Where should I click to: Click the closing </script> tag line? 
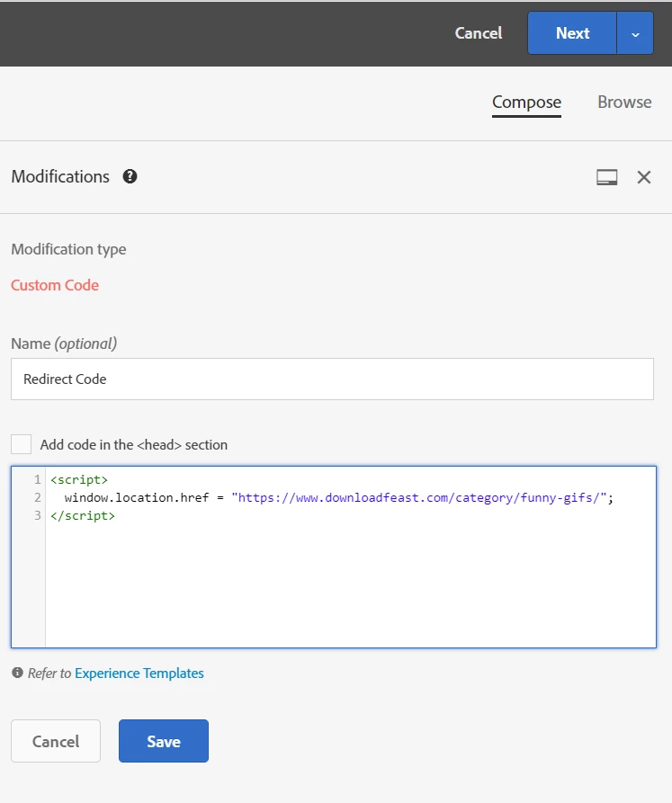pos(83,516)
